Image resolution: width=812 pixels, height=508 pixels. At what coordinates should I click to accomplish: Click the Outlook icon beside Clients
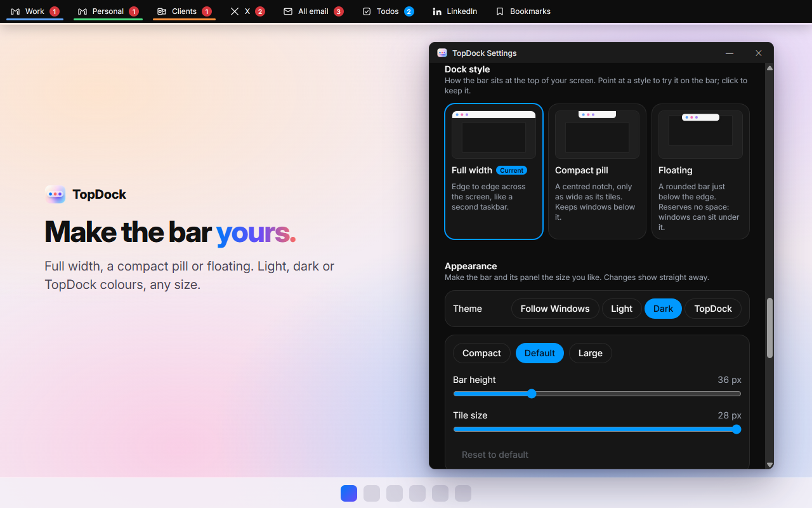coord(162,11)
